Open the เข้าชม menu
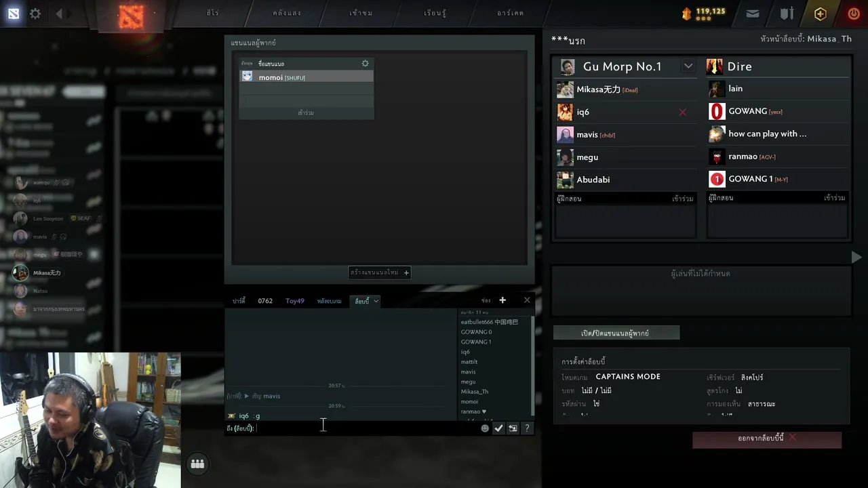The height and width of the screenshot is (488, 868). (361, 13)
